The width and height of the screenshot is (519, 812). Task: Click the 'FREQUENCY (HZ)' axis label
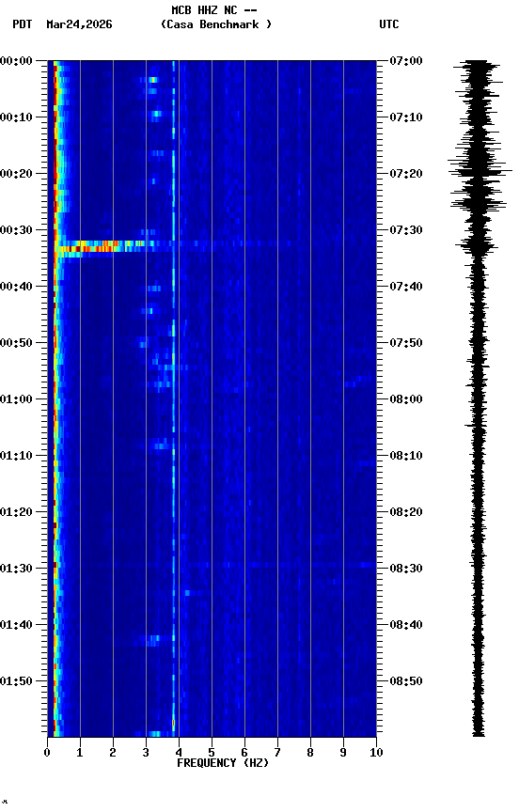point(223,763)
